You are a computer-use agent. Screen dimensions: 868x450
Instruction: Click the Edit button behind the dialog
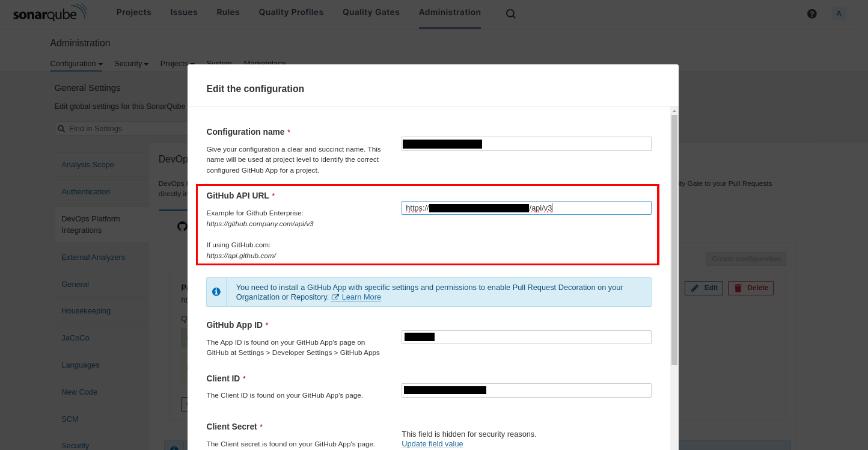704,288
